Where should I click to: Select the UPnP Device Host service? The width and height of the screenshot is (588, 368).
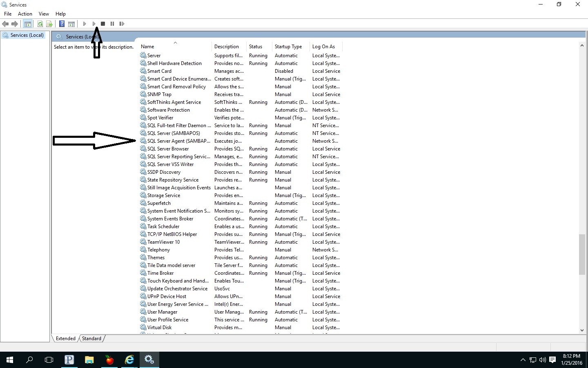click(x=241, y=296)
